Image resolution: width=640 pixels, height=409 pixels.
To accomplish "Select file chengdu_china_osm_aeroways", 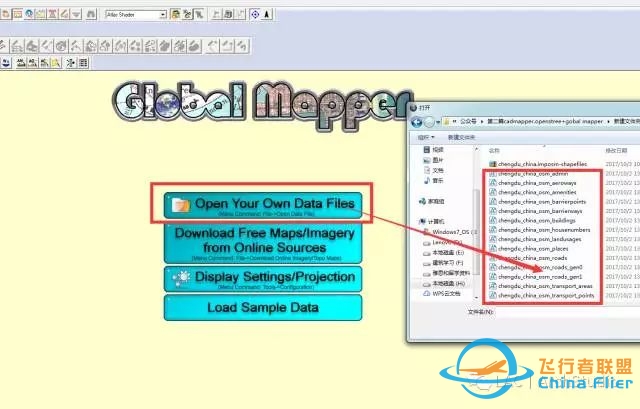I will coord(533,183).
